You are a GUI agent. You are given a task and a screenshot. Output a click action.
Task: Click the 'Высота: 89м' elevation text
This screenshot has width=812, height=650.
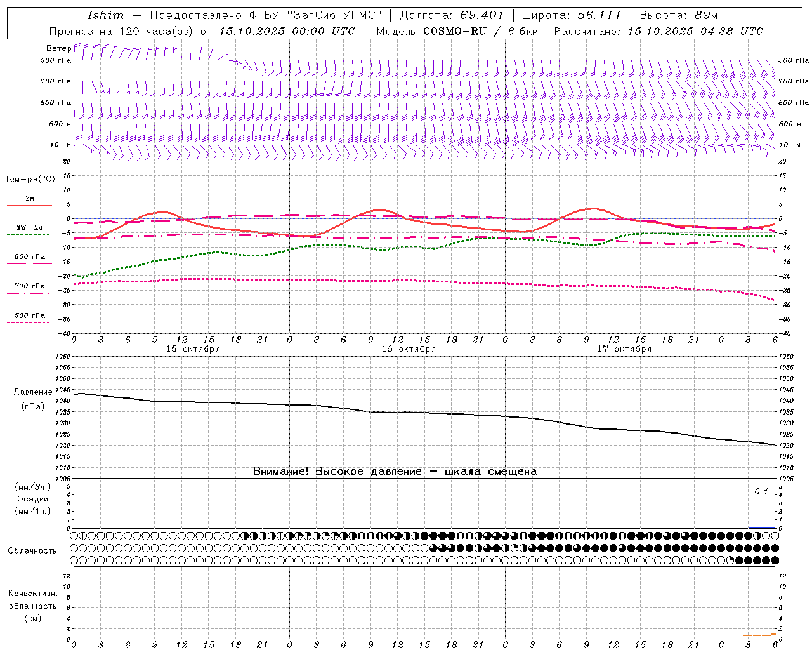(678, 15)
